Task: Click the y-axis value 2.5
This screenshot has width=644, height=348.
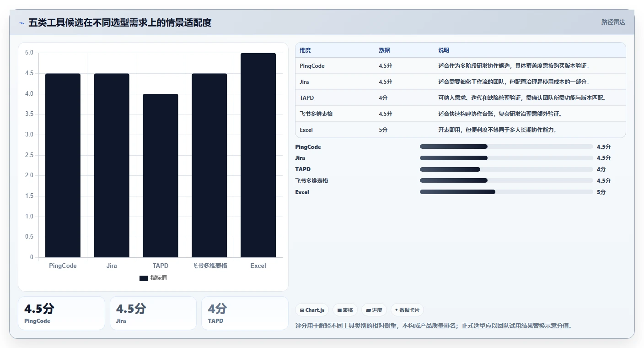Action: 29,155
